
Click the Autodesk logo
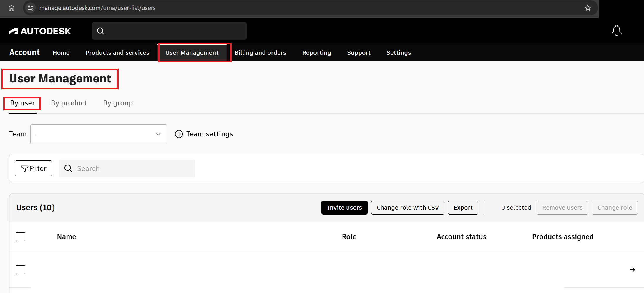40,31
